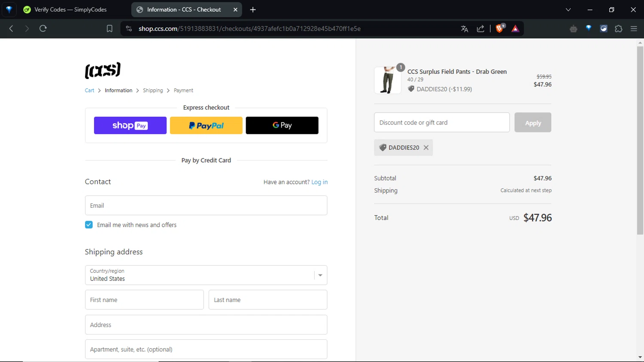Image resolution: width=644 pixels, height=362 pixels.
Task: View site information for shop.ccs.com
Action: (129, 29)
